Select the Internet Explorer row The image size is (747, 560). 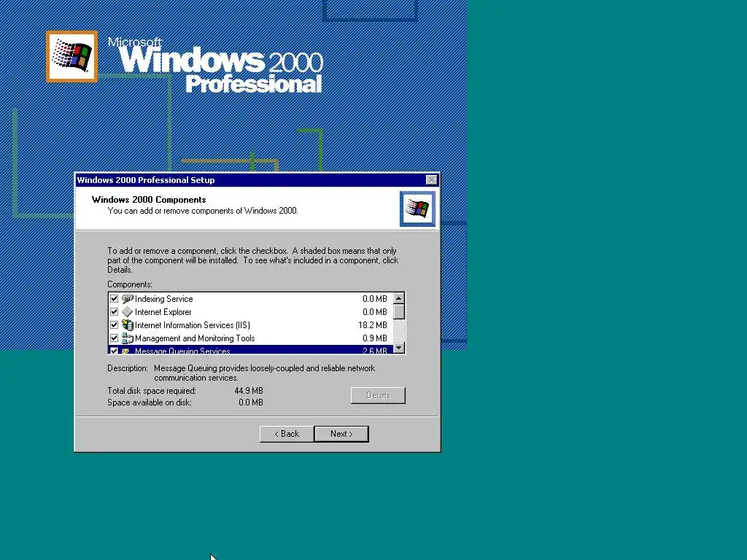251,312
